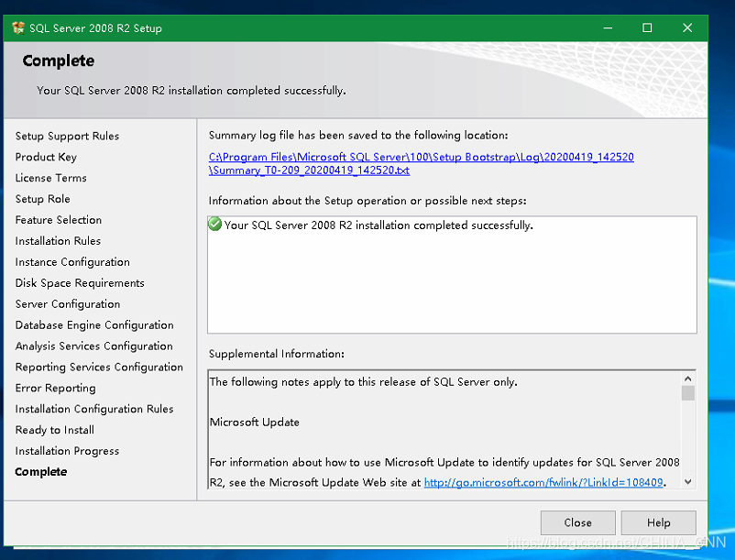The width and height of the screenshot is (735, 560).
Task: Close the setup window with the X button
Action: [687, 28]
